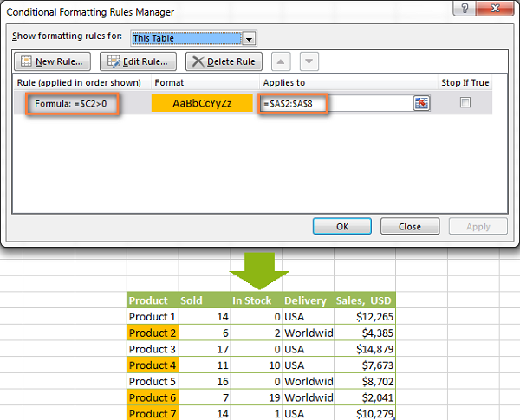This screenshot has height=420, width=520.
Task: Select the 'Sales, USD' header cell
Action: 365,300
